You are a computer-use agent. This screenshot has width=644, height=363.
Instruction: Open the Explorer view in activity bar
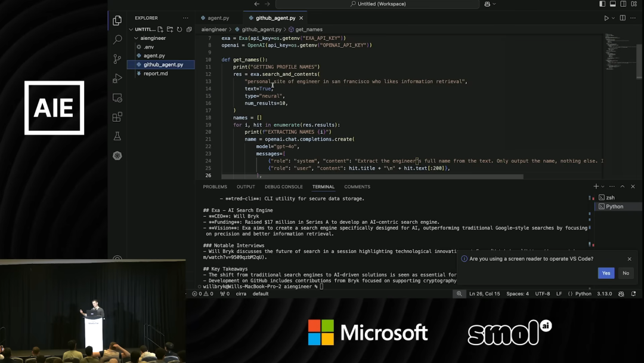click(x=117, y=20)
